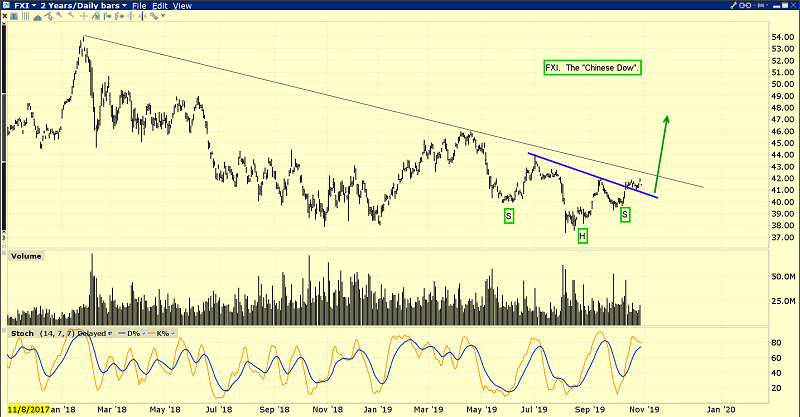Click the chain link windows icon

[x=745, y=5]
